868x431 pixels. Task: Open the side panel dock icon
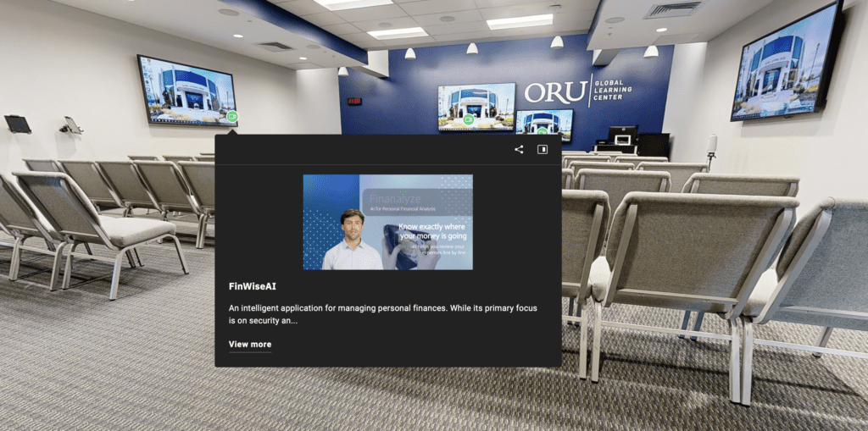point(542,150)
